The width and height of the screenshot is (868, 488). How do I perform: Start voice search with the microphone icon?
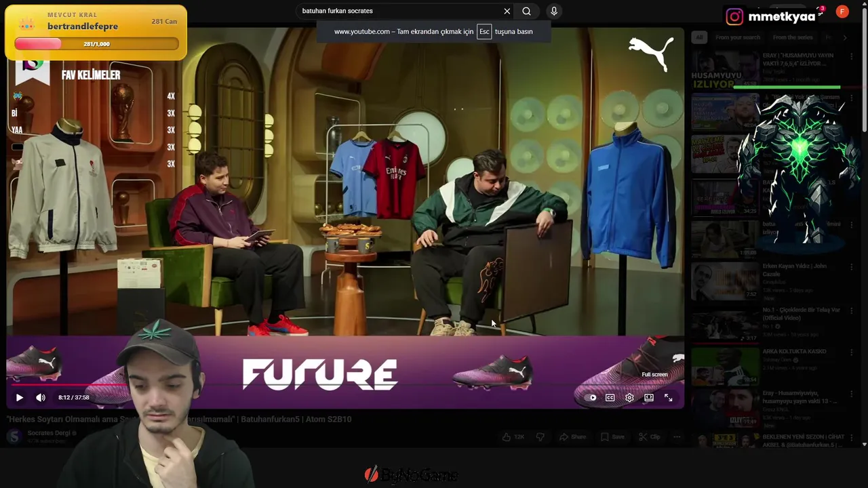point(554,11)
